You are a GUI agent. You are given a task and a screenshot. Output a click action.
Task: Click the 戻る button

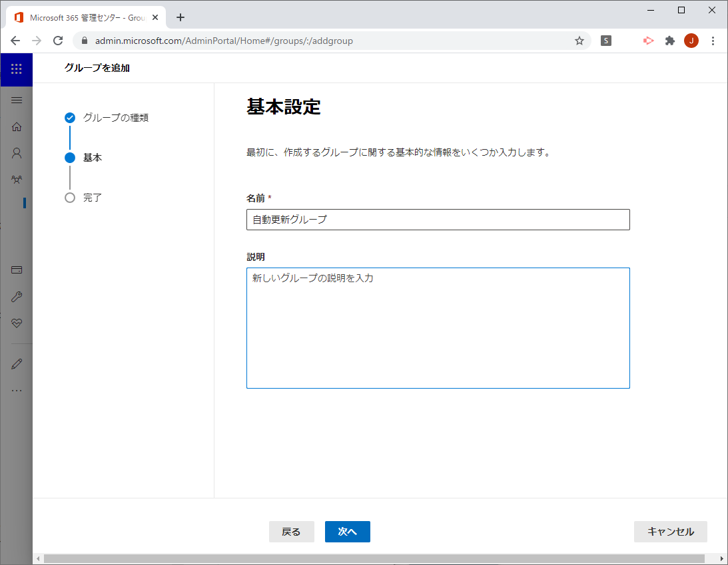click(292, 532)
